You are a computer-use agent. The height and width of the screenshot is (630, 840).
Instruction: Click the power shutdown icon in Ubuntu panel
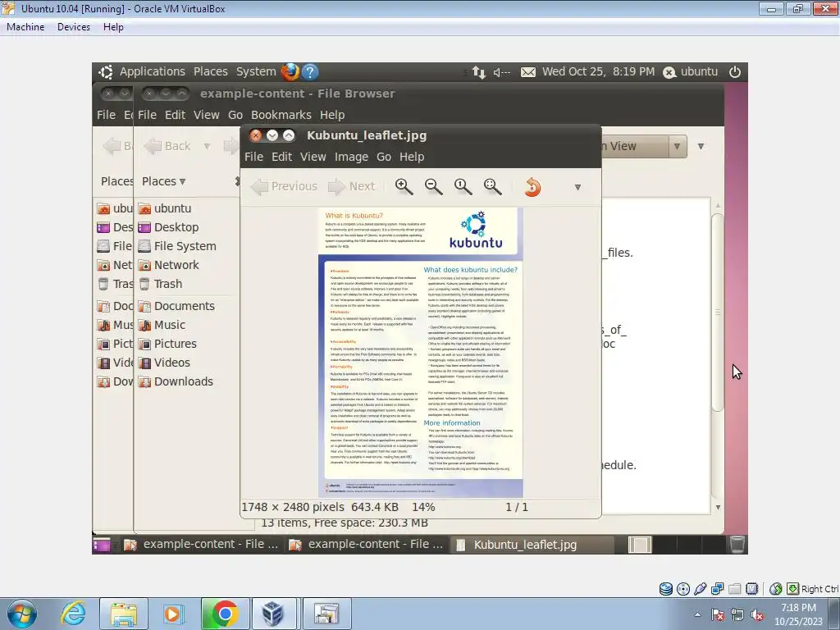point(735,72)
